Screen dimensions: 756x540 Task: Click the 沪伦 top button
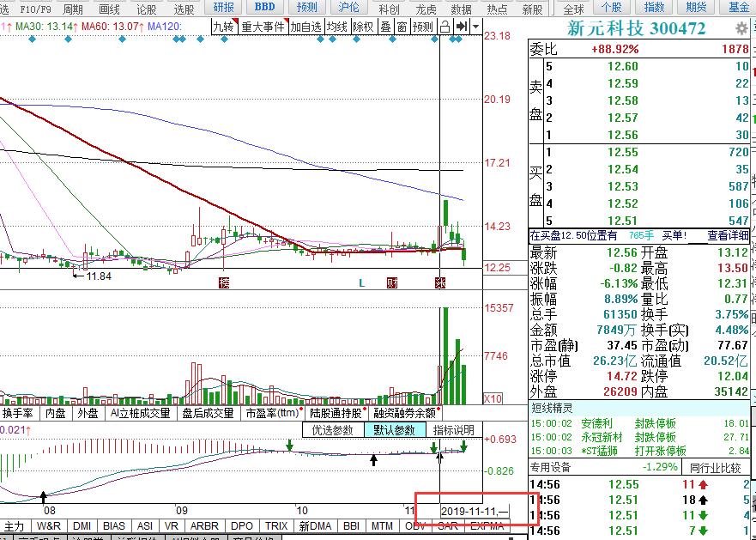[348, 7]
